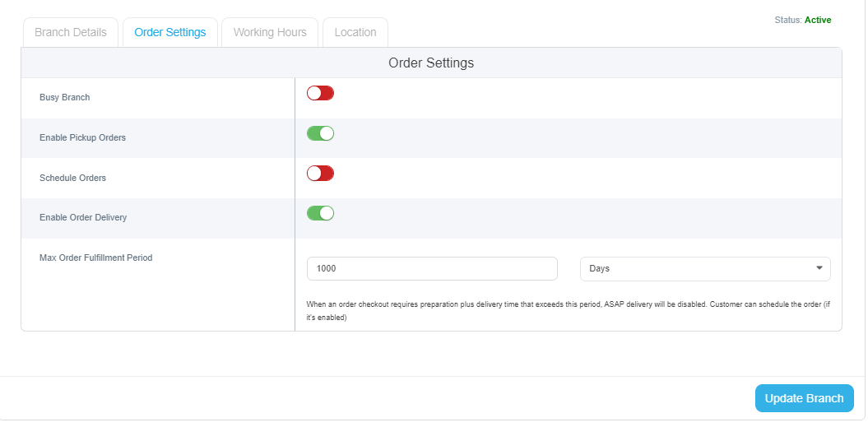Viewport: 868px width, 427px height.
Task: Click the Max Order Fulfillment Period number field
Action: click(432, 268)
